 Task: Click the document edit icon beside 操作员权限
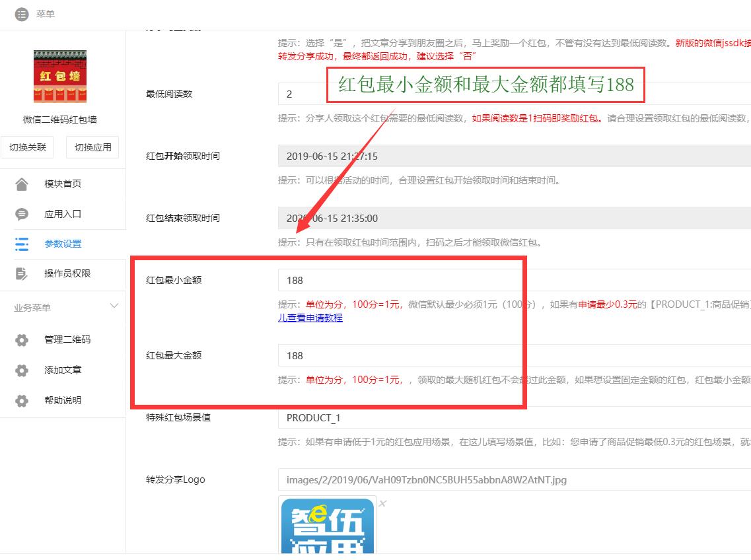[22, 273]
